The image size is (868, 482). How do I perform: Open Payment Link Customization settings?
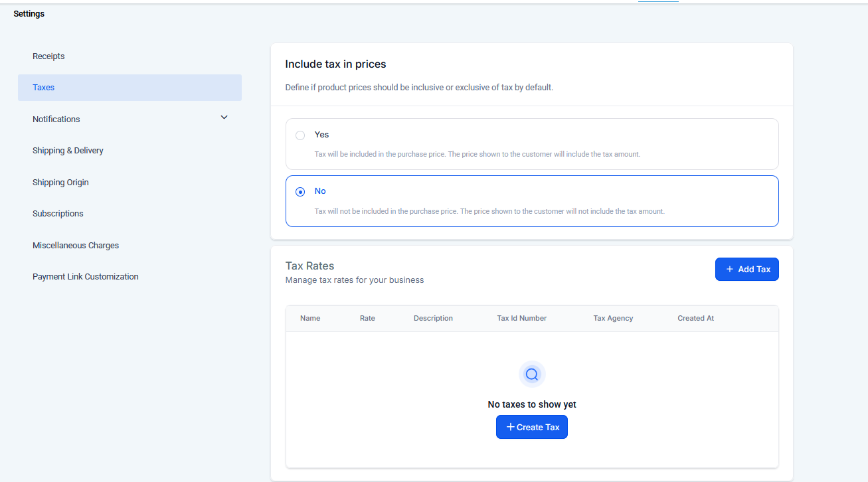(86, 277)
